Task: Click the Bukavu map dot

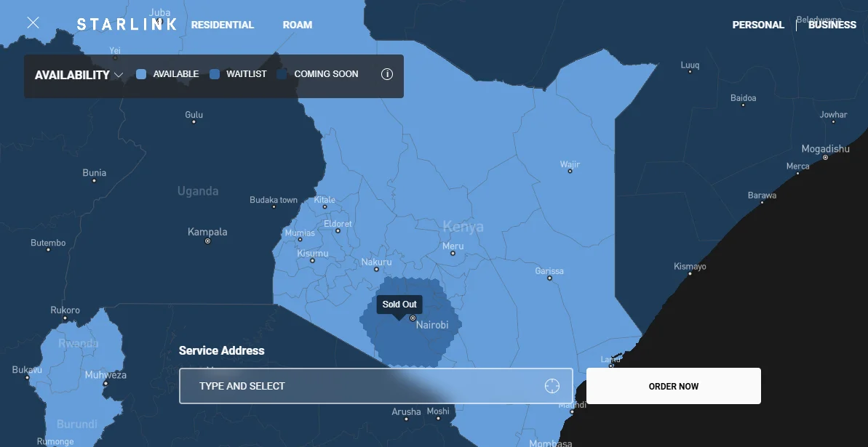Action: (x=27, y=377)
